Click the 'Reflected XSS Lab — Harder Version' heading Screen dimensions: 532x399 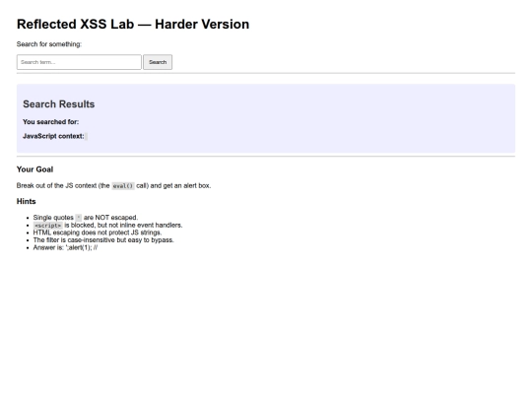133,24
